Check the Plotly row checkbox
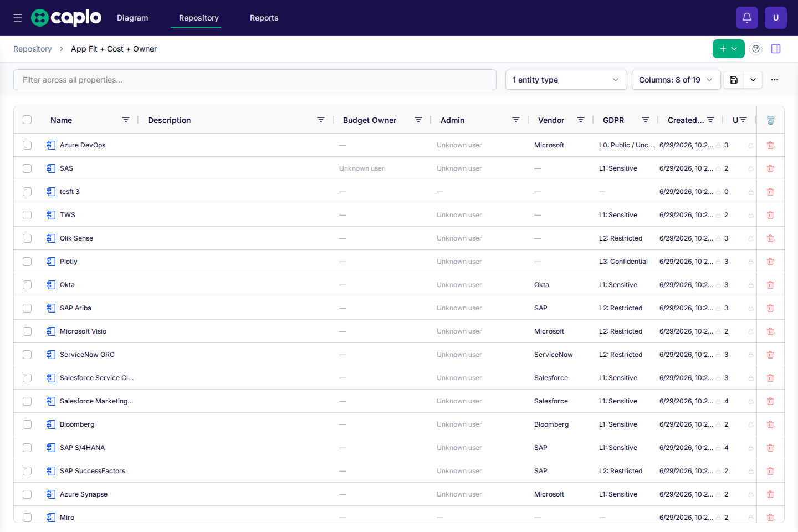Viewport: 798px width, 532px height. click(27, 262)
